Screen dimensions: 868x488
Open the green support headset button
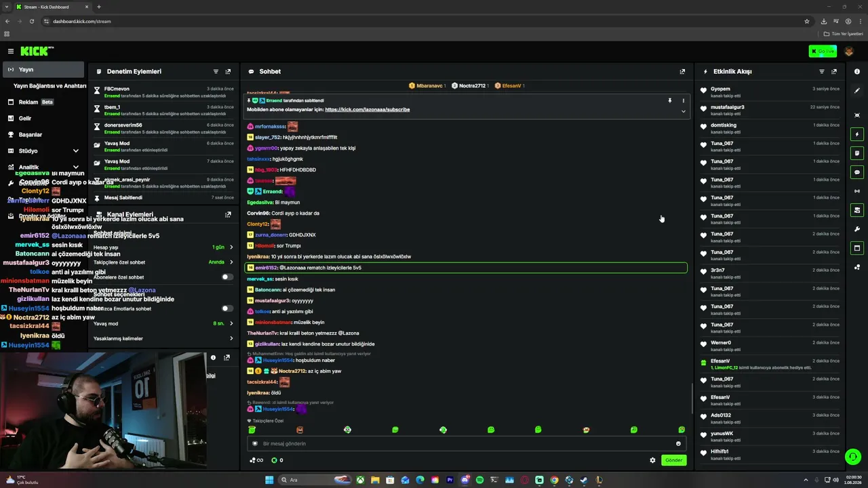[853, 457]
